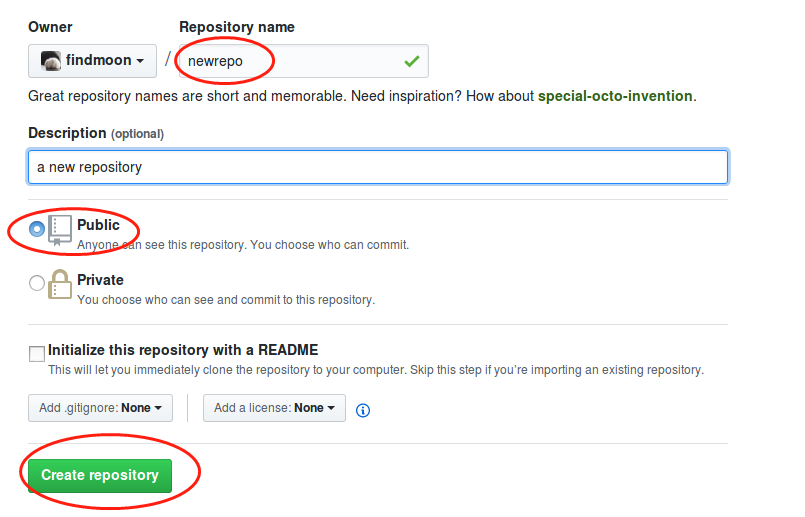805x517 pixels.
Task: Expand the Add a license dropdown
Action: [x=274, y=408]
